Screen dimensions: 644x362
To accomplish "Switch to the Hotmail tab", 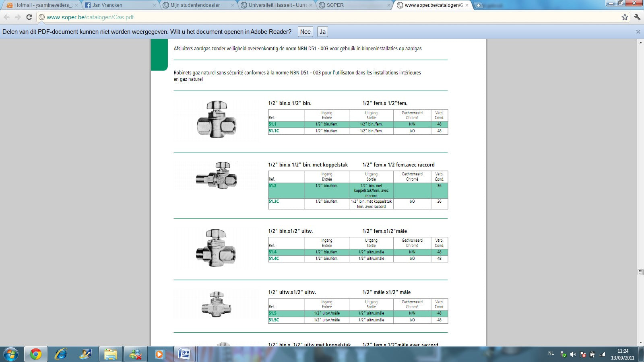I will [x=40, y=5].
